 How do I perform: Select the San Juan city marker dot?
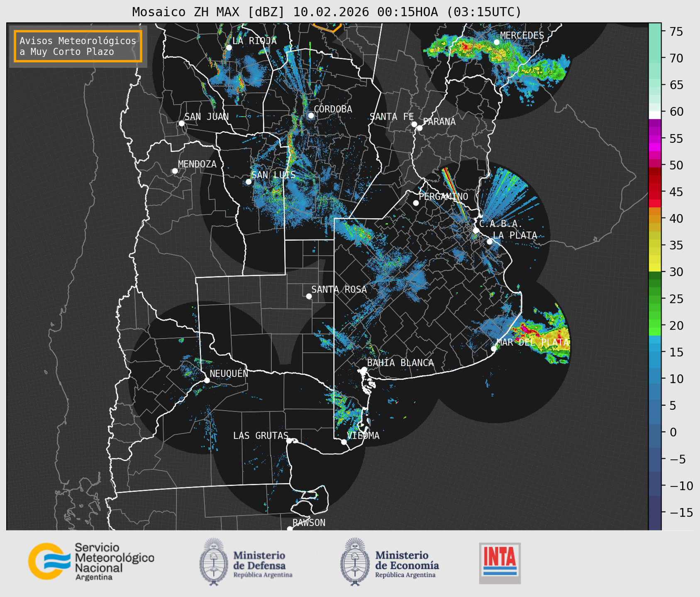181,123
